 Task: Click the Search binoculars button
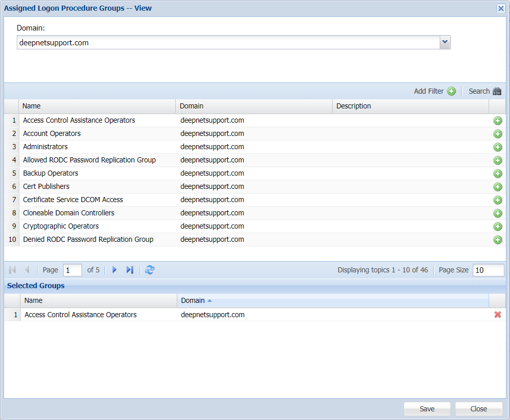coord(485,91)
